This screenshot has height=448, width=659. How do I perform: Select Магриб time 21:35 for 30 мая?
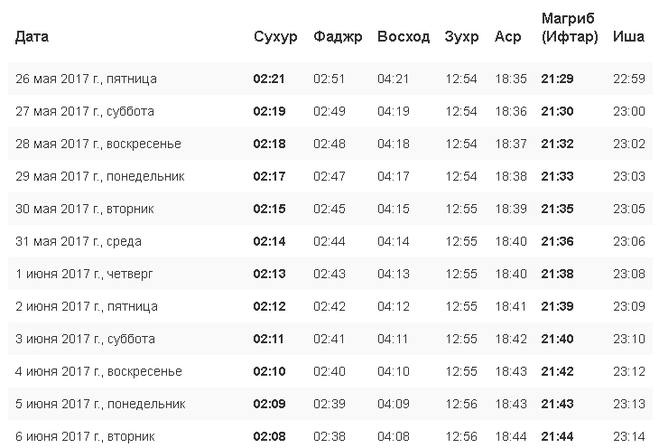557,208
